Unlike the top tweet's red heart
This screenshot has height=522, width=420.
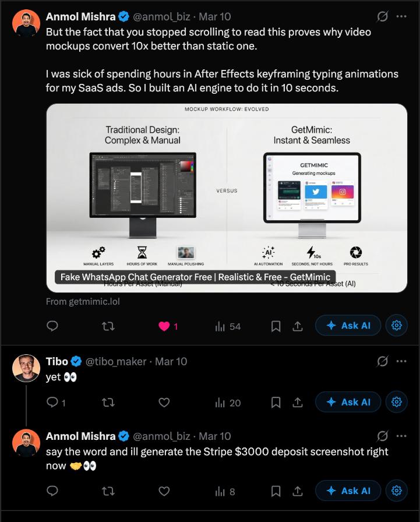(x=164, y=326)
